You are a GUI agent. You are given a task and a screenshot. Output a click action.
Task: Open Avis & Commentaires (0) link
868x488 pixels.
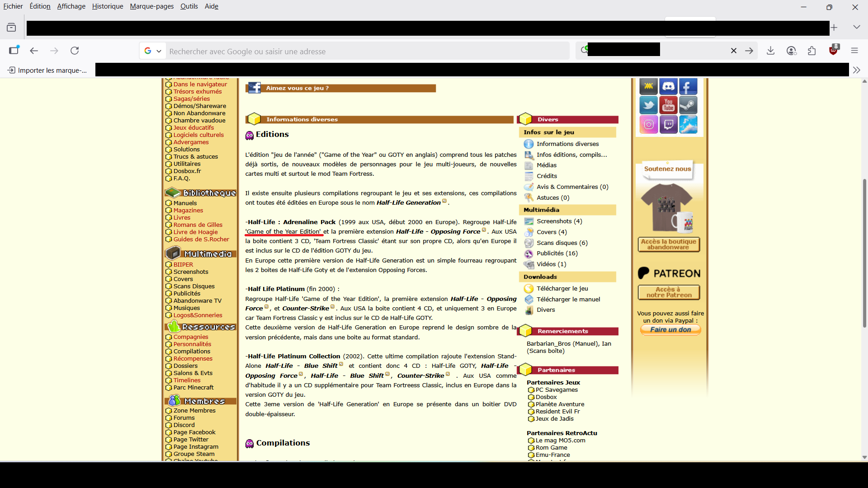coord(572,187)
